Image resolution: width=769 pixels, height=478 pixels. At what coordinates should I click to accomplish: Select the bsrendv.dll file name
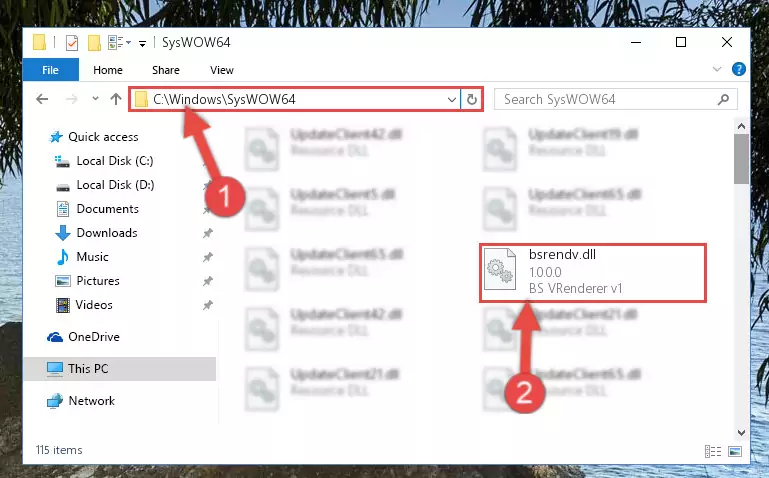tap(563, 254)
